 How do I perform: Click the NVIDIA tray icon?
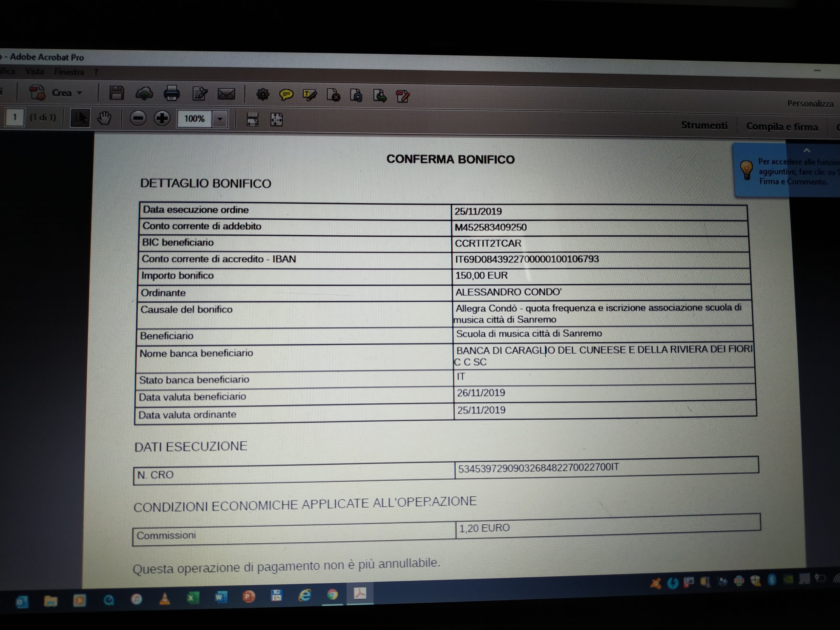(x=788, y=579)
